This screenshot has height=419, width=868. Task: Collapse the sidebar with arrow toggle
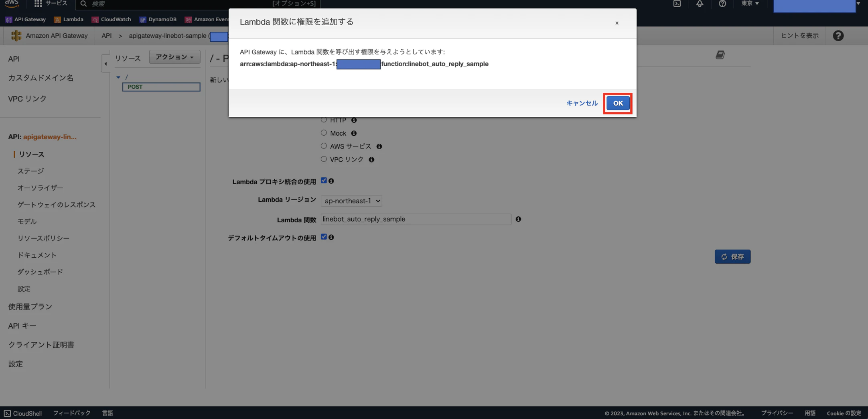coord(105,63)
